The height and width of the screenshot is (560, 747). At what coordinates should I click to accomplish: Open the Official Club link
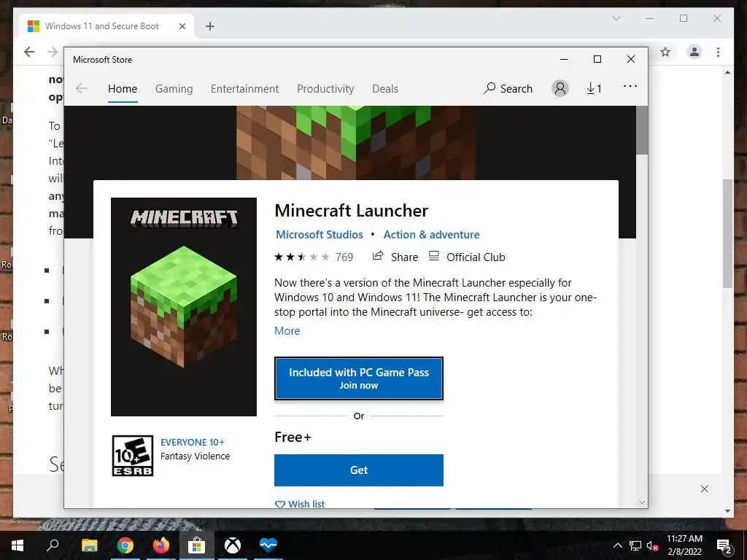[x=467, y=257]
